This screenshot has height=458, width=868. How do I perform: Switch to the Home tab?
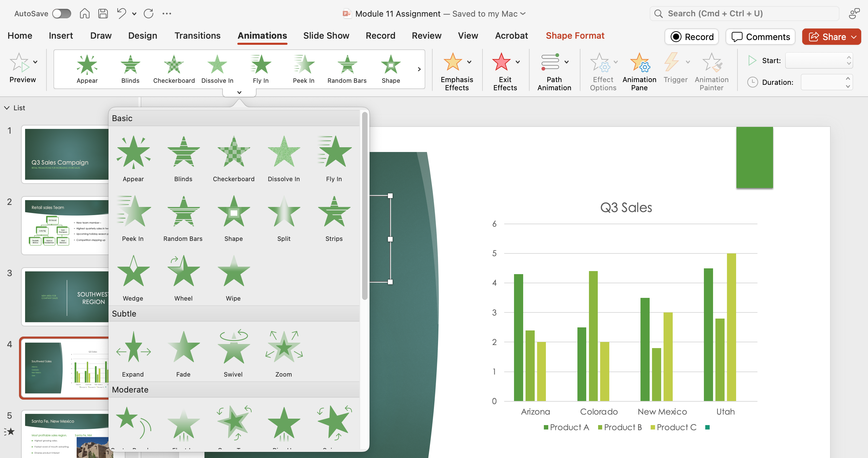tap(20, 36)
